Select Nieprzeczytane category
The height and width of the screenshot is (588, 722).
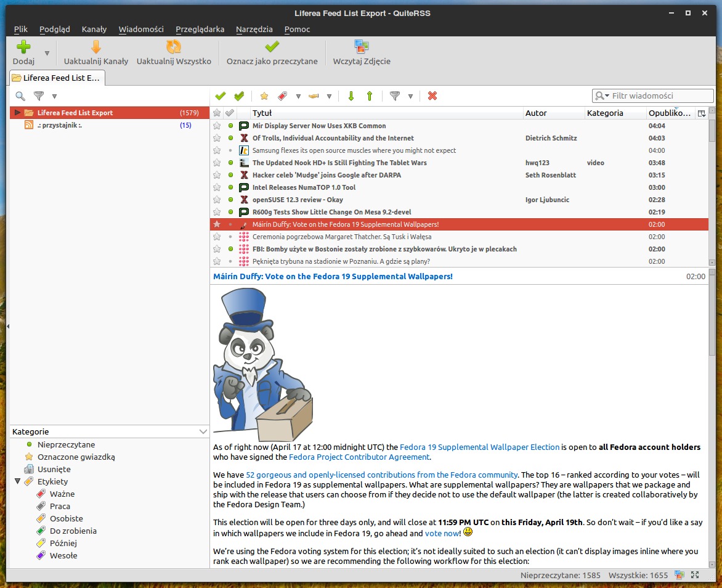[x=66, y=444]
